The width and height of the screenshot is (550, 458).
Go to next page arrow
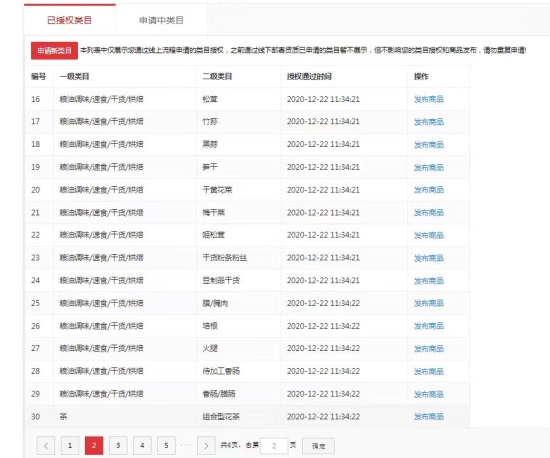[x=206, y=446]
